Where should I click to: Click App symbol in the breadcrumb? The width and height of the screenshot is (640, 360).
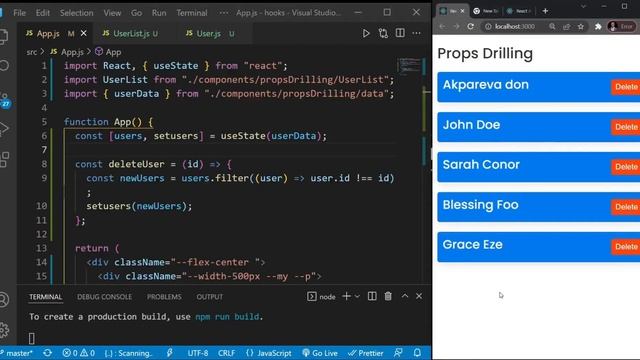coord(108,52)
